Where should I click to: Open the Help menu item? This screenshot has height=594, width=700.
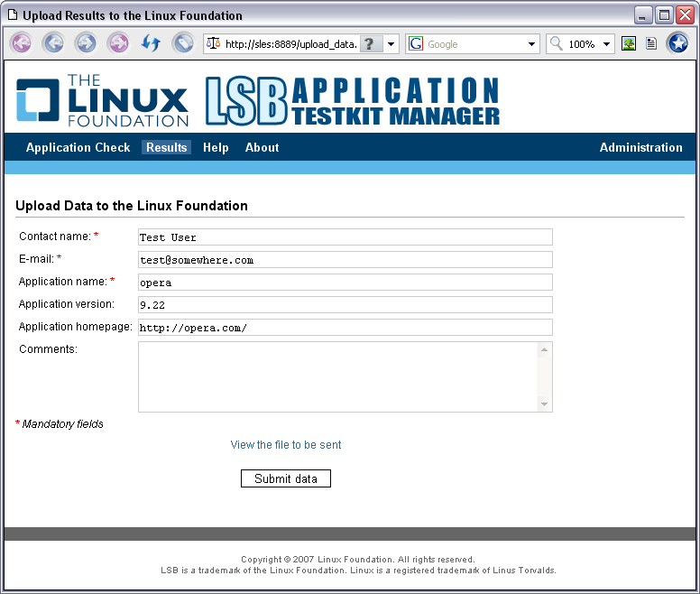(x=216, y=147)
